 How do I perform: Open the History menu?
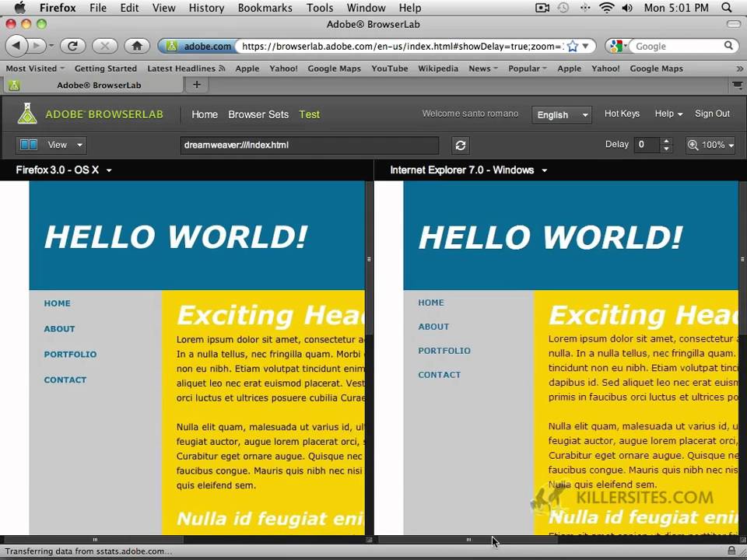[x=206, y=8]
